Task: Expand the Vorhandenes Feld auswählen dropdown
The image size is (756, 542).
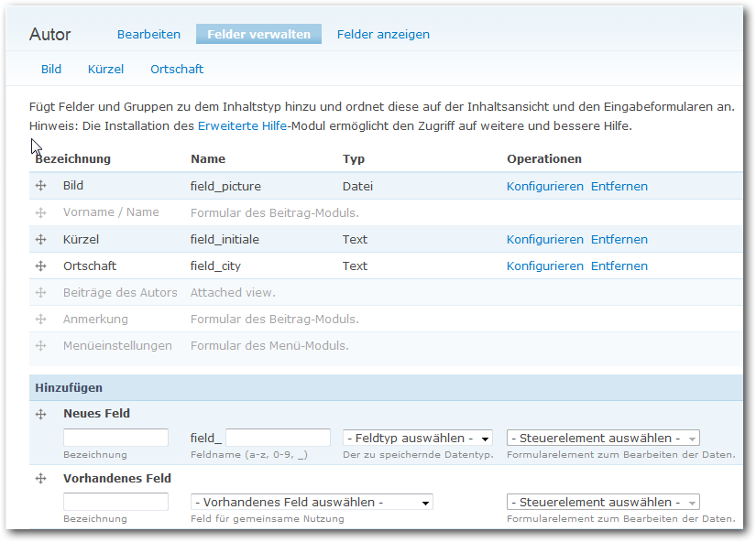Action: coord(312,503)
